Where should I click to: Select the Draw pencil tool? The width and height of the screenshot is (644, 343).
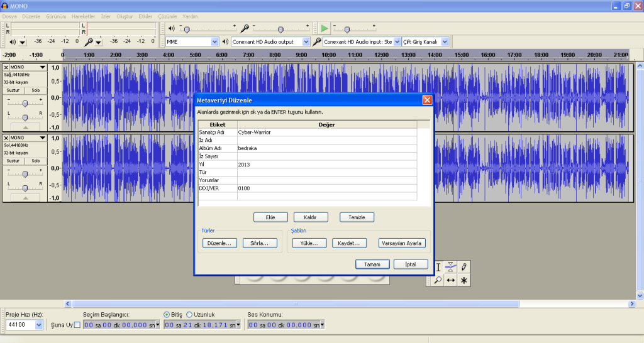coord(464,267)
